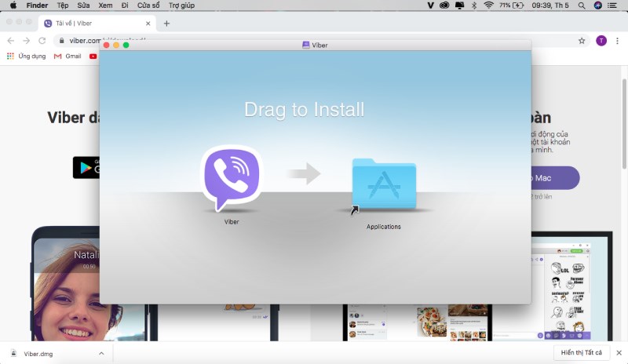Image resolution: width=628 pixels, height=364 pixels.
Task: Click the clock showing 09:39, Th 5
Action: (x=550, y=5)
